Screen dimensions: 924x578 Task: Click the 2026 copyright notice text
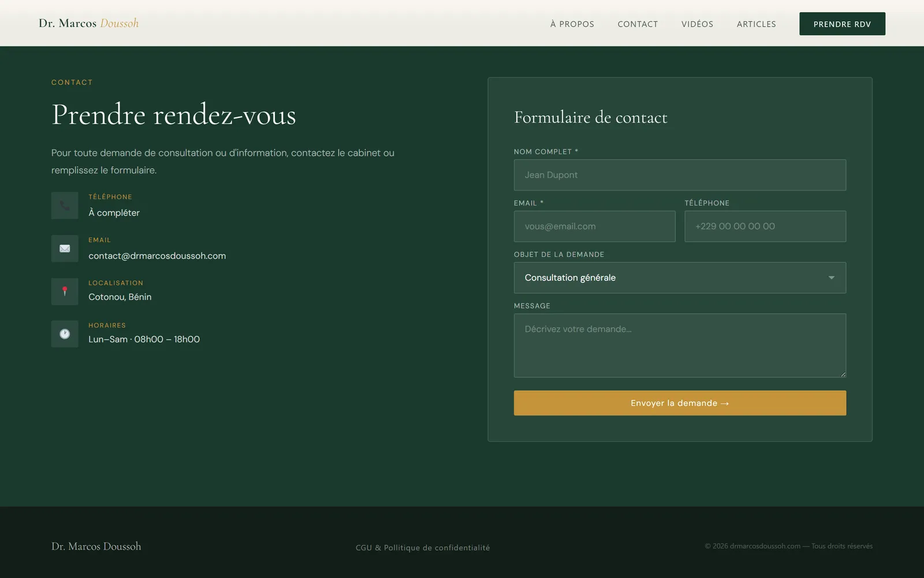[788, 546]
